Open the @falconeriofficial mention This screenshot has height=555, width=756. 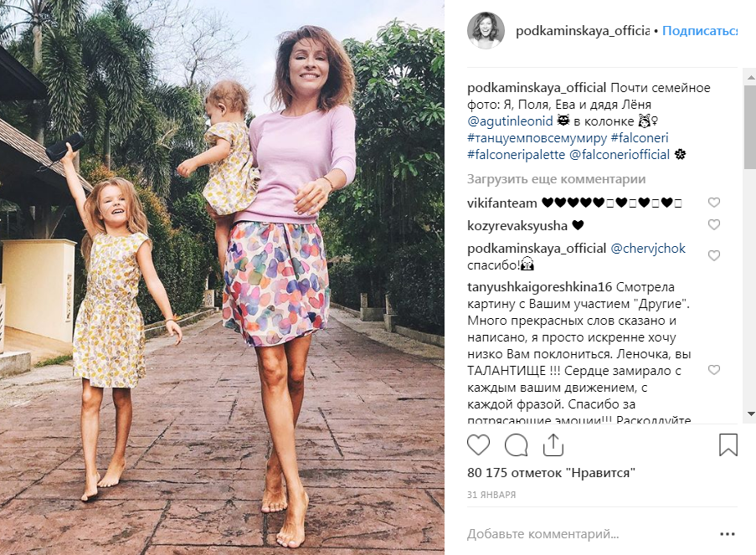click(620, 155)
